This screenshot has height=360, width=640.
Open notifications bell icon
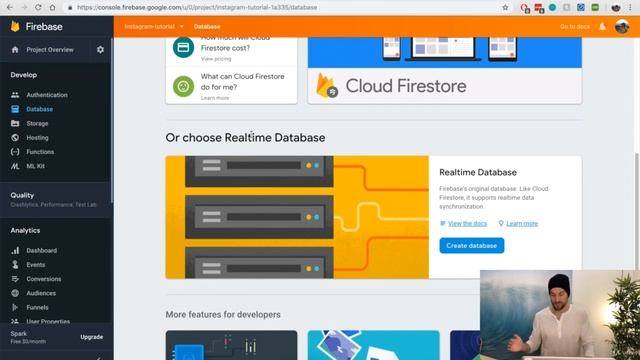602,27
